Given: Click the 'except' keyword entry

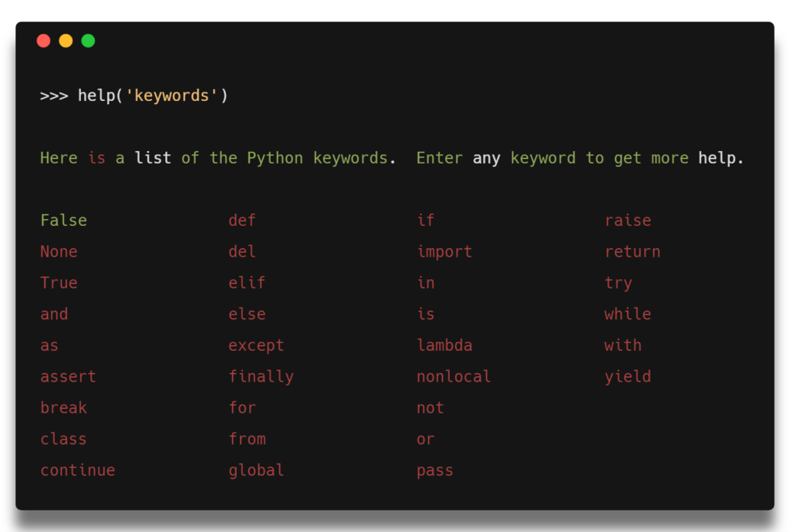Looking at the screenshot, I should coord(256,345).
